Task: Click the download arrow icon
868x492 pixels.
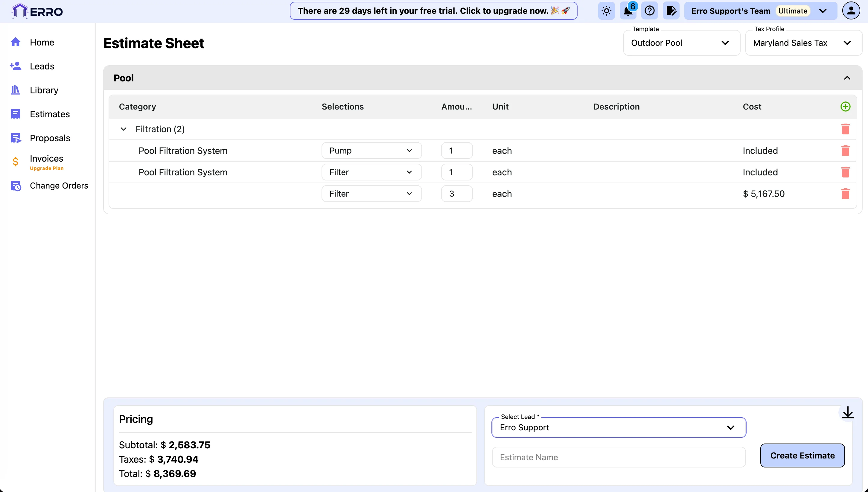Action: click(x=847, y=413)
